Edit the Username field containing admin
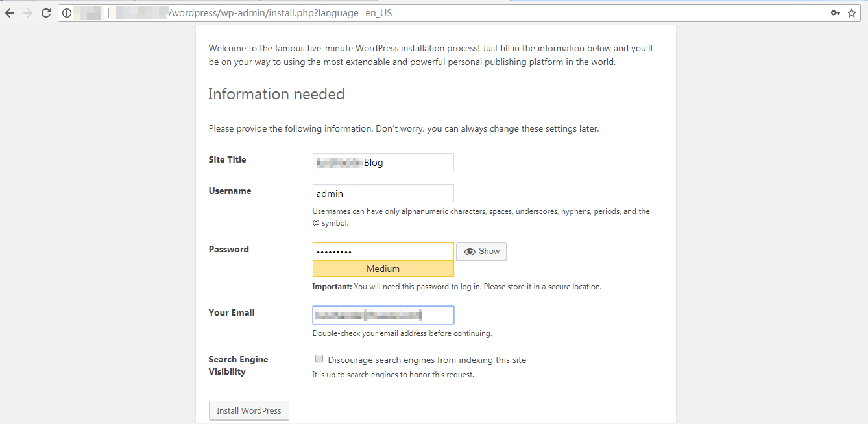This screenshot has height=424, width=868. click(x=383, y=193)
